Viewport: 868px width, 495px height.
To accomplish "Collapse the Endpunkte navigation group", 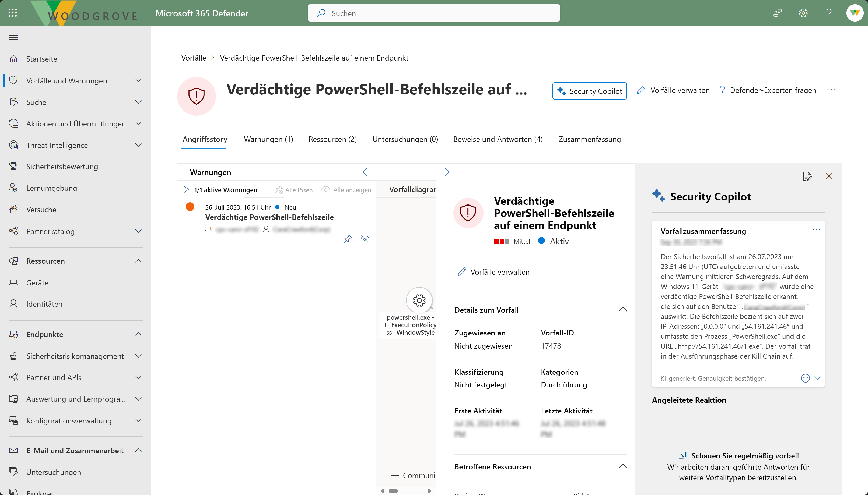I will [x=138, y=334].
